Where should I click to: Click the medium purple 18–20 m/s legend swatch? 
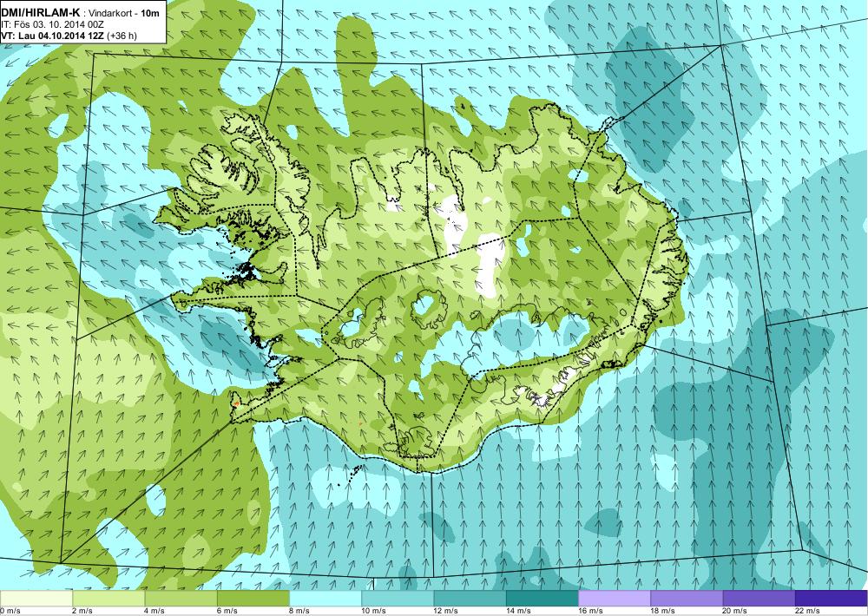687,599
